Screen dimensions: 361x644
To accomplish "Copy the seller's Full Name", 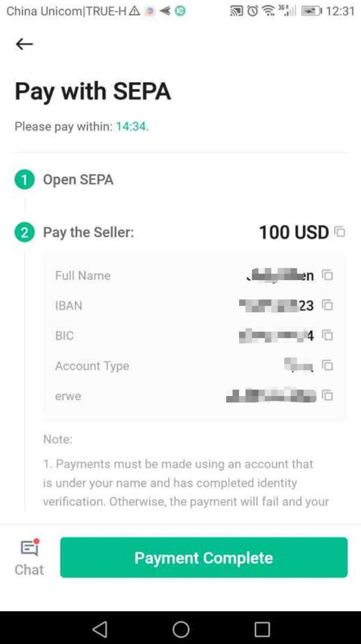I will [x=328, y=275].
